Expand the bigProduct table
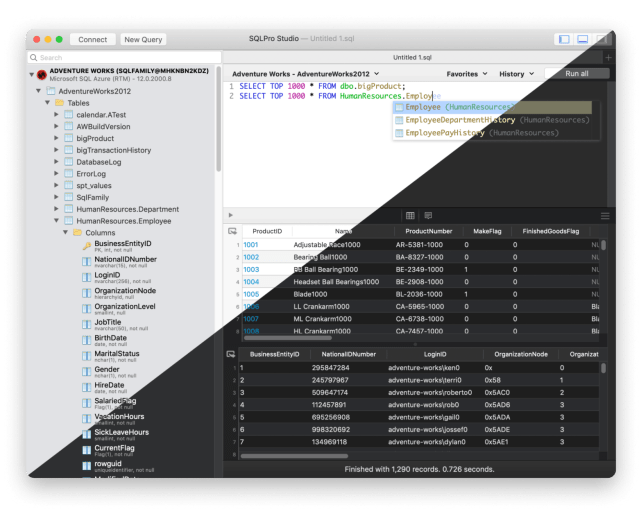Image resolution: width=639 pixels, height=516 pixels. [57, 138]
